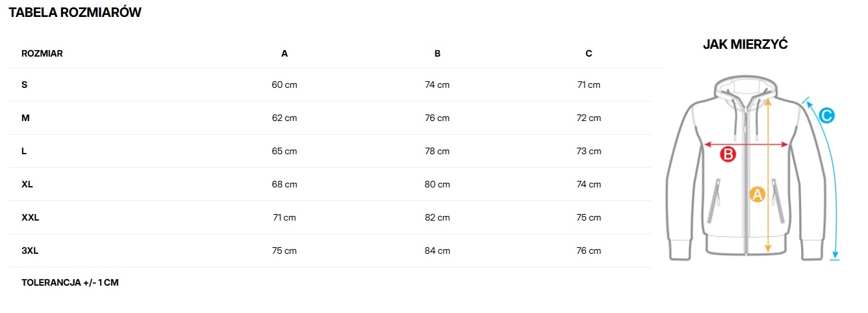Viewport: 868px width, 313px height.
Task: Click the TOLERANCJA +/- 1 CM note
Action: 70,282
